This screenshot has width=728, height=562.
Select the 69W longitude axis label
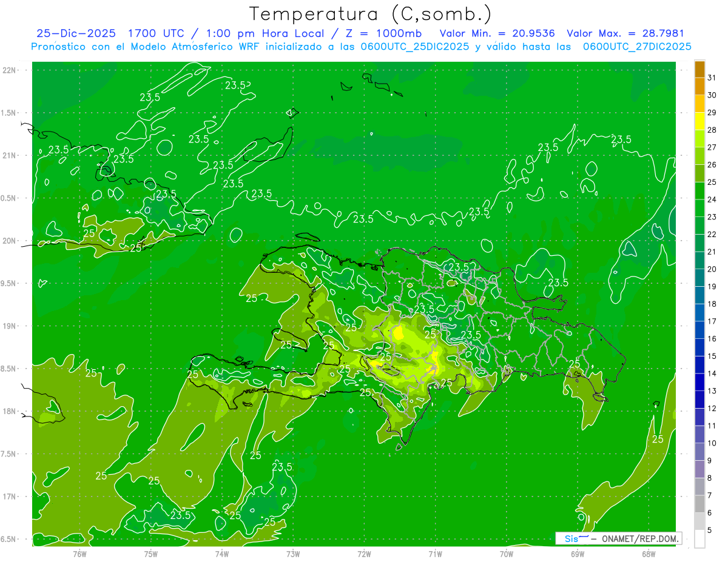(x=578, y=554)
